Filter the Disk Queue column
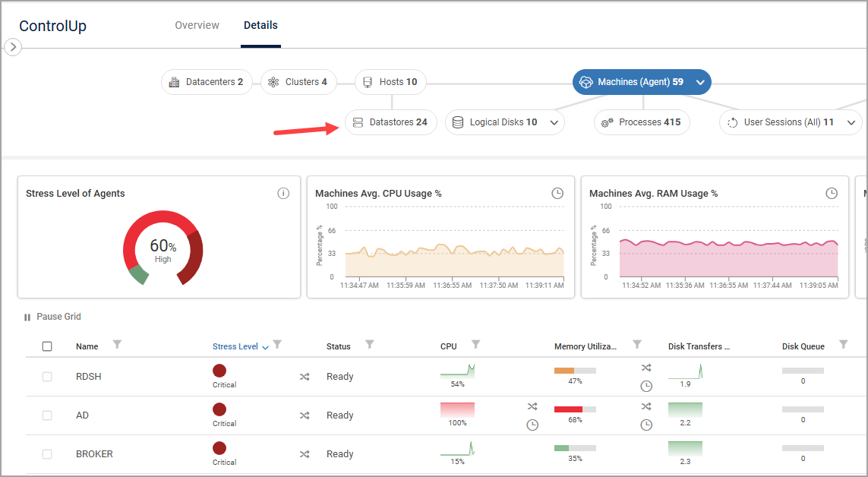This screenshot has height=477, width=868. coord(843,345)
